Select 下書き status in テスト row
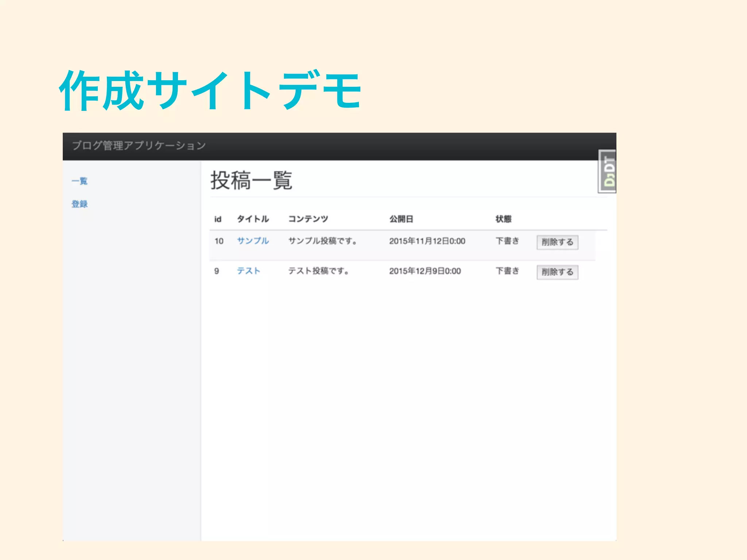 [x=507, y=271]
